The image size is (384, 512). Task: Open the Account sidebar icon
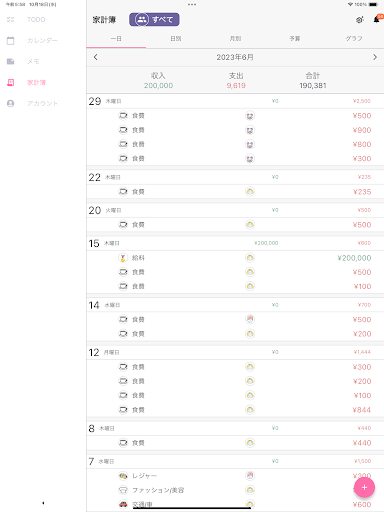point(11,103)
